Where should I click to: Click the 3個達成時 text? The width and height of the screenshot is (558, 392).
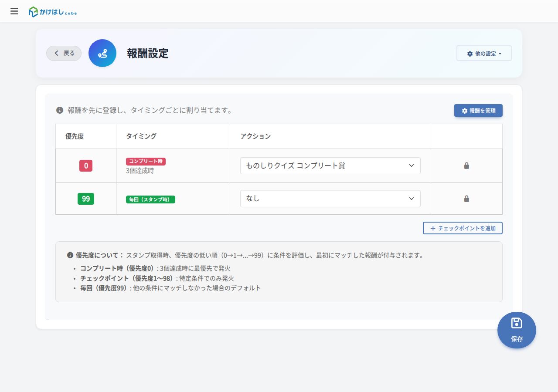click(x=140, y=171)
